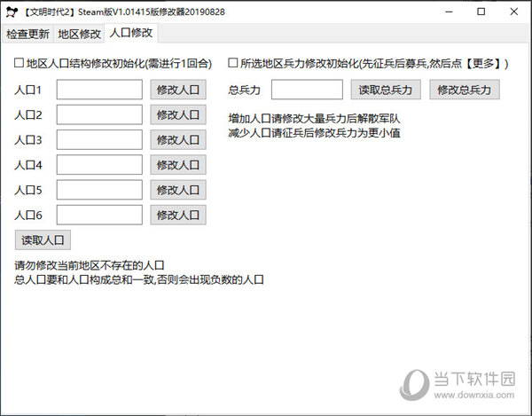Image resolution: width=532 pixels, height=416 pixels.
Task: Click 修改人口 button for 人口6
Action: coord(178,215)
